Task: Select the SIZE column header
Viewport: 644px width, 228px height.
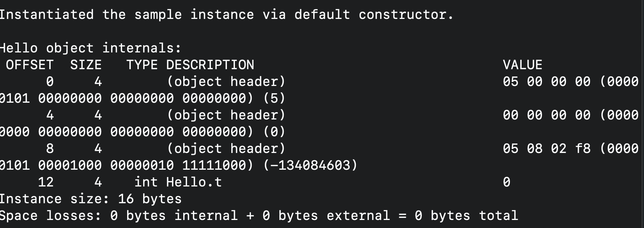Action: 86,65
